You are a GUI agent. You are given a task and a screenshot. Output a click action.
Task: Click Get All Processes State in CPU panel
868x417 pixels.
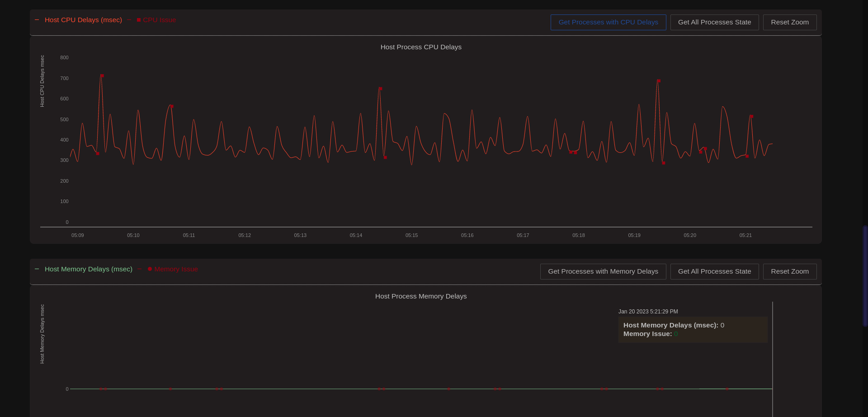click(714, 22)
